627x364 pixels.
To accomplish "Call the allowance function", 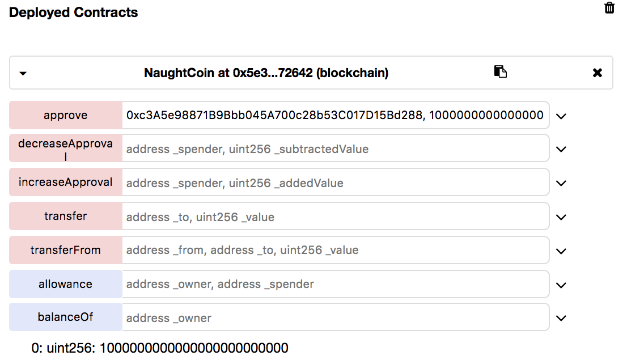I will click(x=66, y=284).
